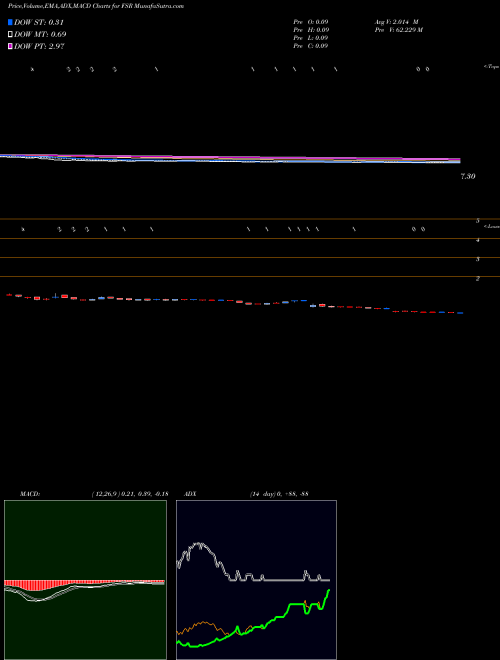Click the 'Pre C: 0.09' value
The image size is (500, 660).
[x=311, y=46]
